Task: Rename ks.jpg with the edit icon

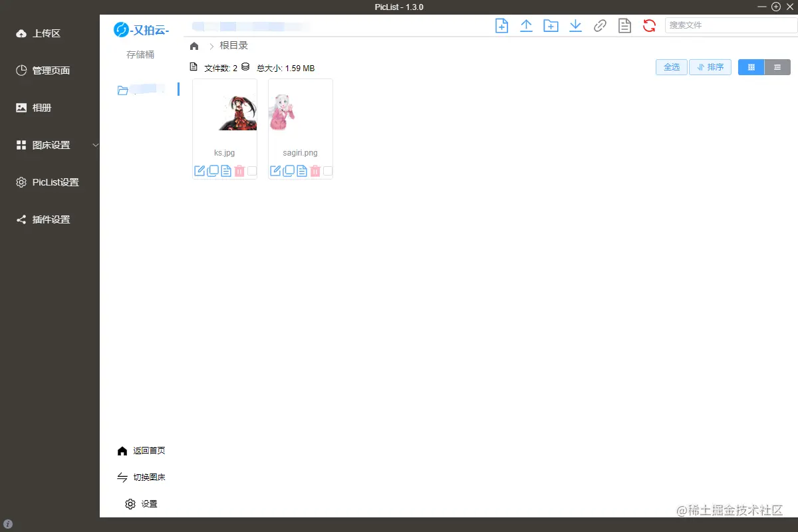Action: [199, 171]
